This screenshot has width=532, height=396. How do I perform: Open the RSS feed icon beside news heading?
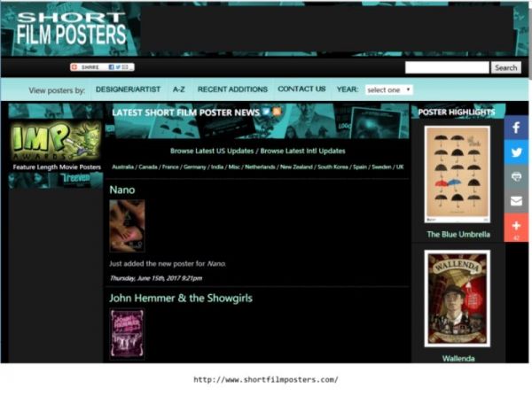point(277,113)
